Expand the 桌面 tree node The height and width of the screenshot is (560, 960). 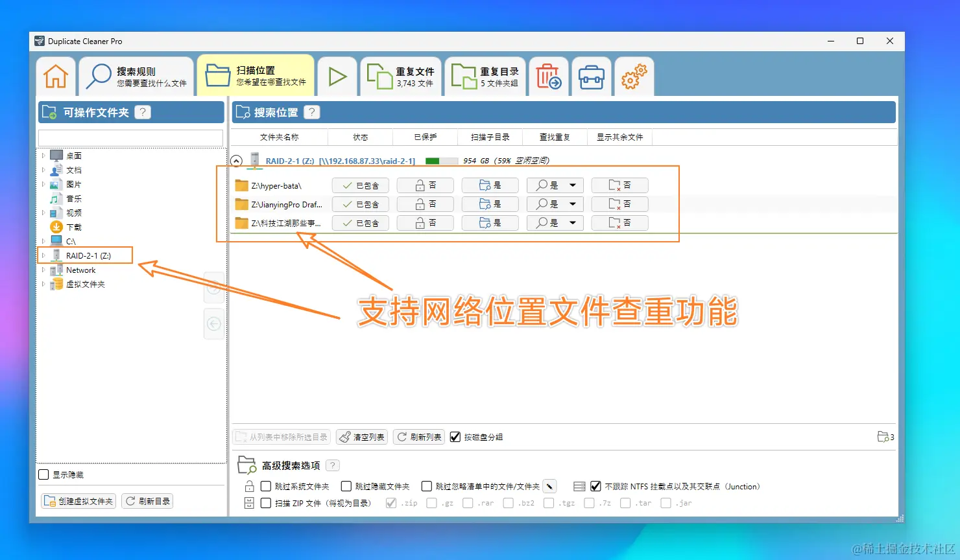pos(43,156)
